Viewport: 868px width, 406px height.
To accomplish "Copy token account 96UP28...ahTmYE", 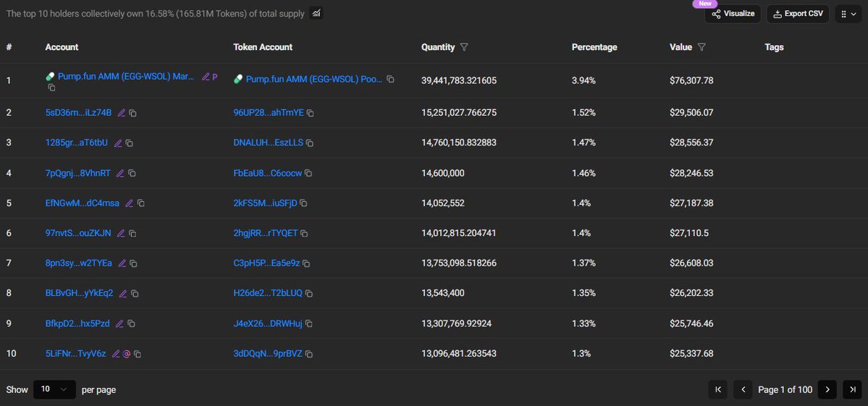I will 310,113.
